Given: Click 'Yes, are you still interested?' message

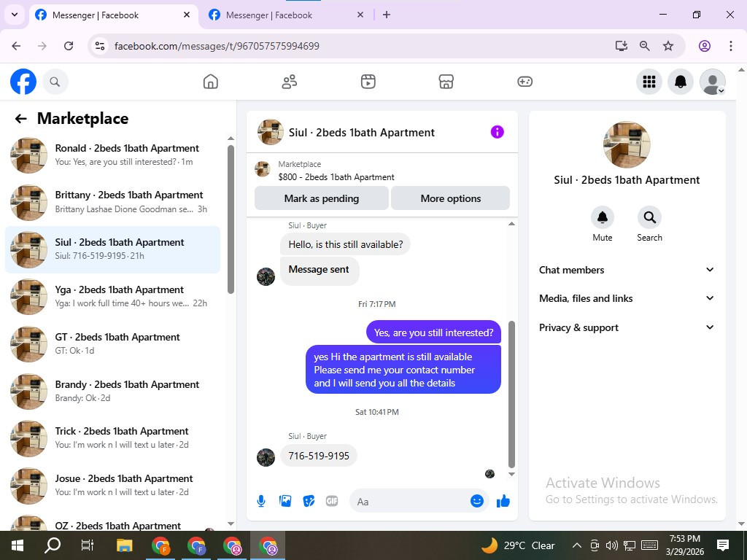Looking at the screenshot, I should 433,332.
